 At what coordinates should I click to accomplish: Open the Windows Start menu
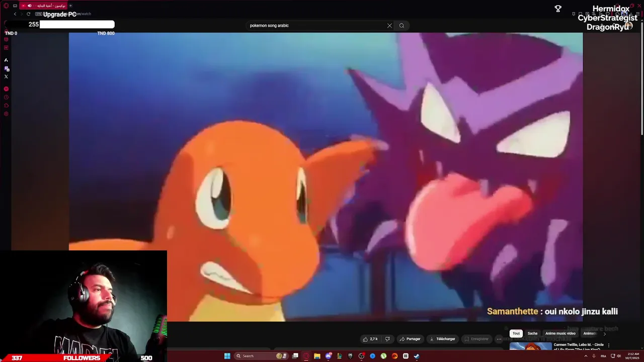tap(227, 356)
